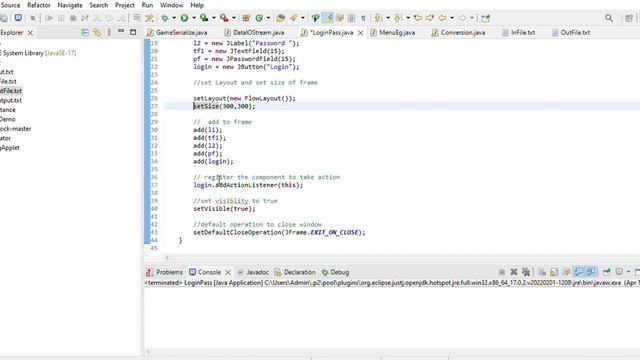
Task: Click the Debug bug icon in toolbar
Action: tap(165, 18)
